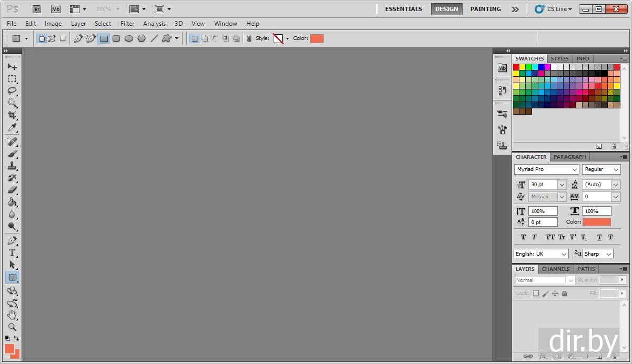
Task: Select the Horizontal Type tool
Action: (x=12, y=252)
